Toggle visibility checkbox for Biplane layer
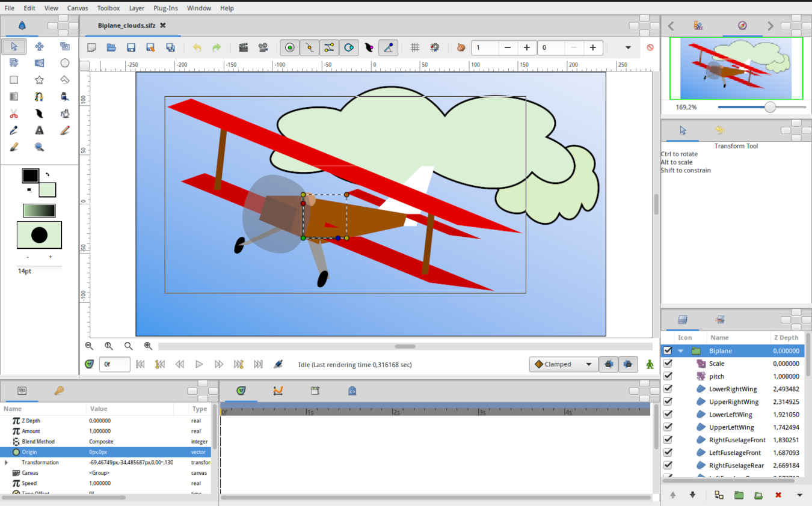The height and width of the screenshot is (506, 812). click(668, 351)
